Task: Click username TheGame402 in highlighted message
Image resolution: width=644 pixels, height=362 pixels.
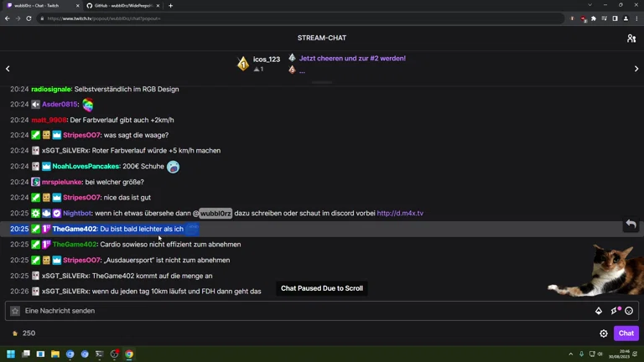Action: click(x=75, y=229)
